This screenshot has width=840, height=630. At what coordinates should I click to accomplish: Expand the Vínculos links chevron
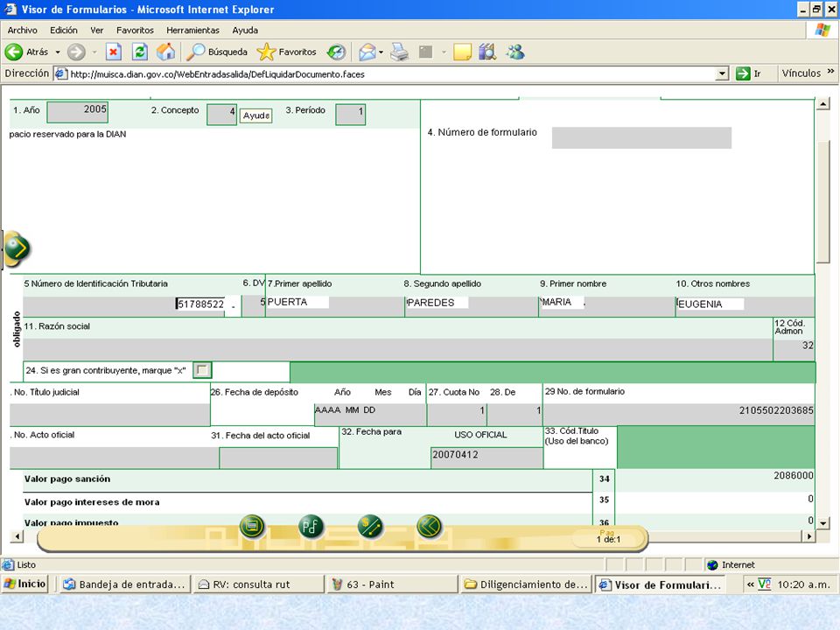[x=831, y=71]
